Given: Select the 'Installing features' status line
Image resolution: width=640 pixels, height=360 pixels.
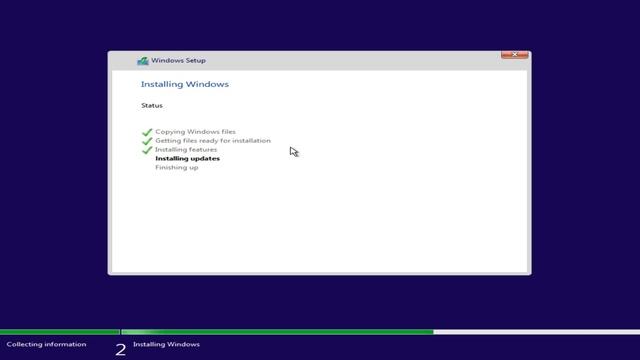Looking at the screenshot, I should coord(186,150).
